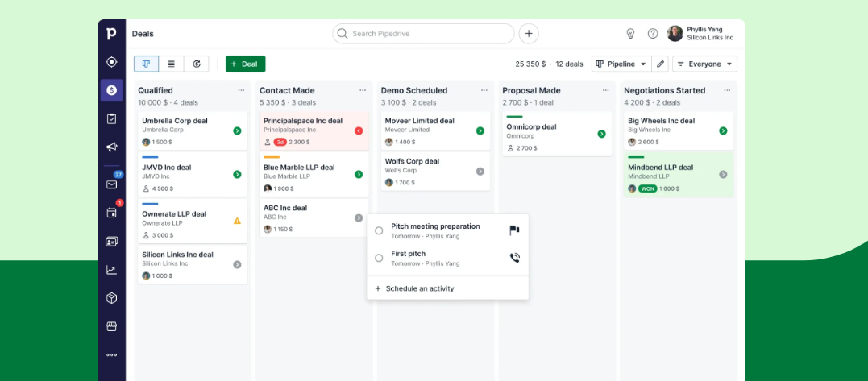Click Phyllis Yang profile avatar
The height and width of the screenshot is (381, 868).
click(675, 34)
